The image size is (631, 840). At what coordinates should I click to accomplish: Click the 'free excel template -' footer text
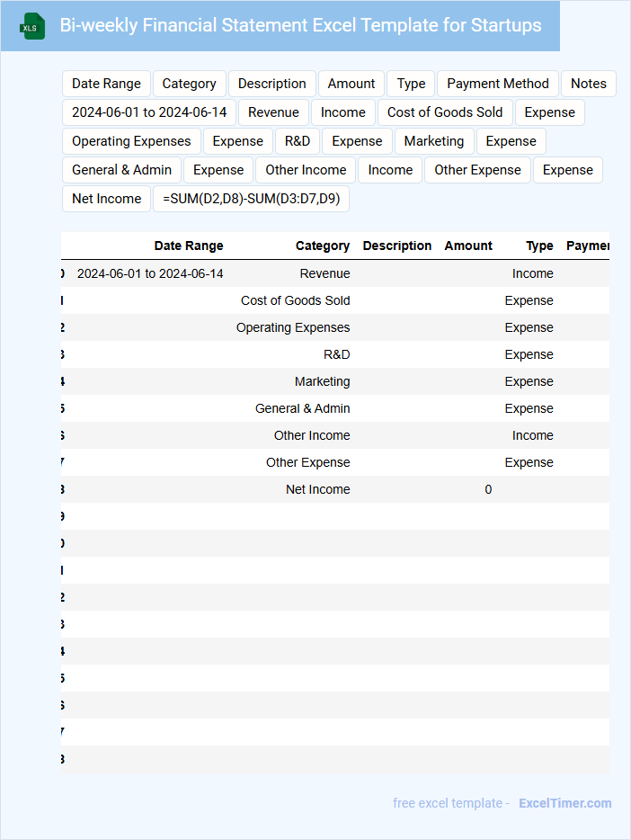(451, 803)
